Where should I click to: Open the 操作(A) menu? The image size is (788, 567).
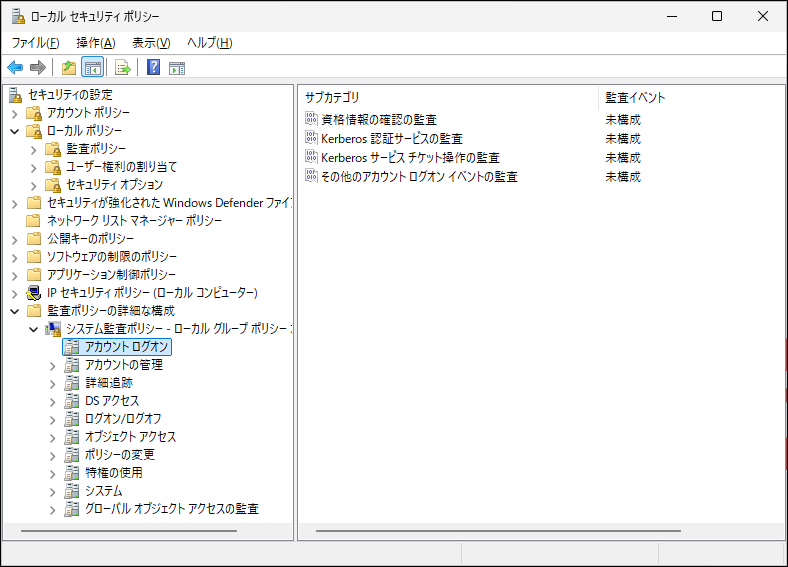96,43
